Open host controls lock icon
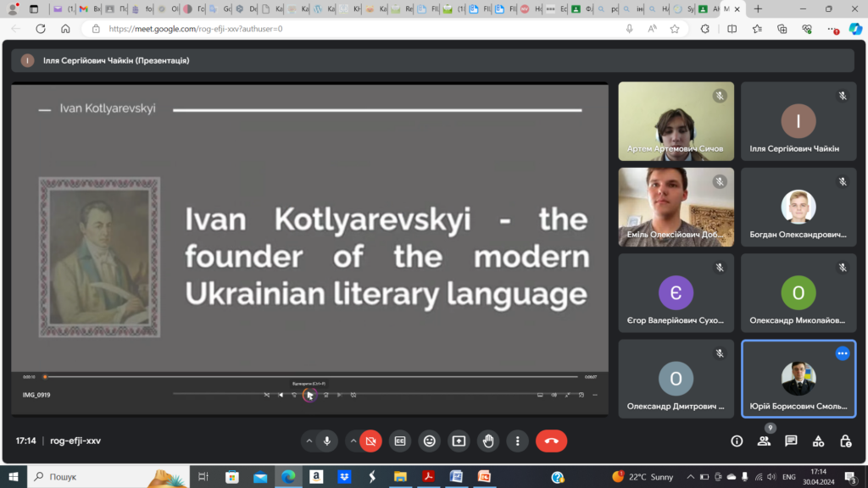 (x=845, y=441)
